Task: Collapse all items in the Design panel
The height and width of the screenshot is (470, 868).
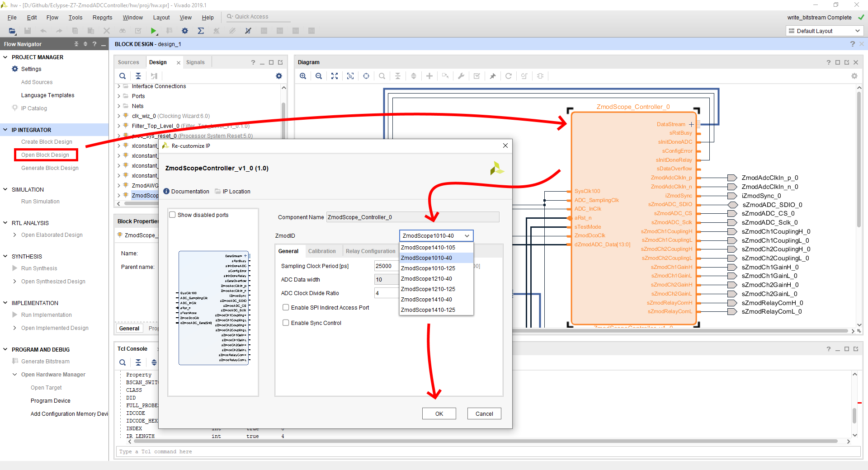Action: coord(138,76)
